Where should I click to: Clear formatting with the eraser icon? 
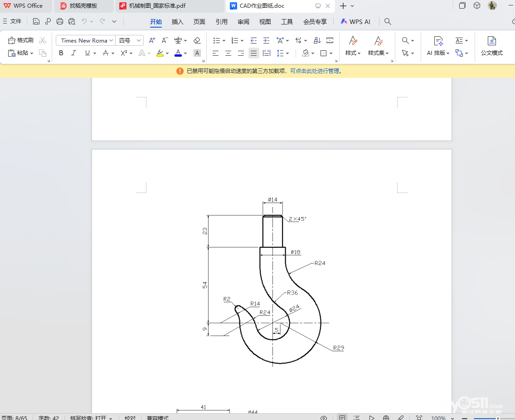[197, 40]
